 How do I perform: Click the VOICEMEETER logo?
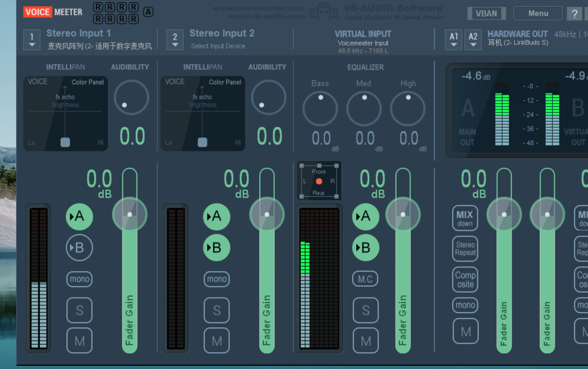coord(53,12)
